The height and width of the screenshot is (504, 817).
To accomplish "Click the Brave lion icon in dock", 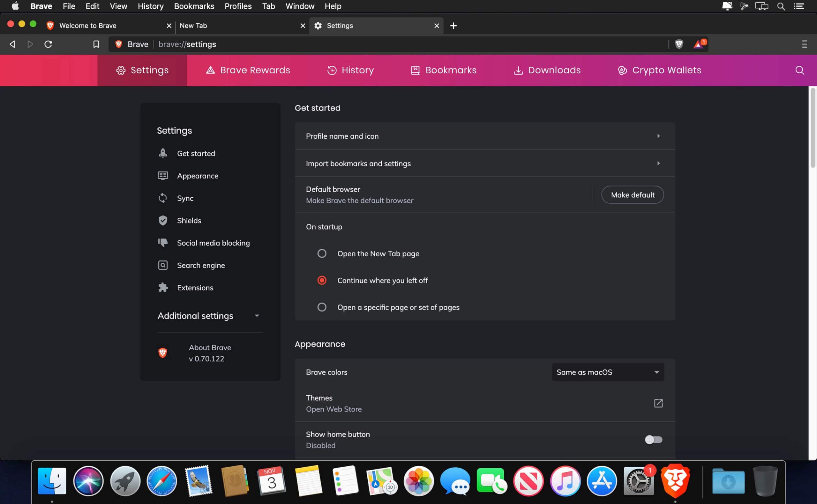I will (676, 480).
